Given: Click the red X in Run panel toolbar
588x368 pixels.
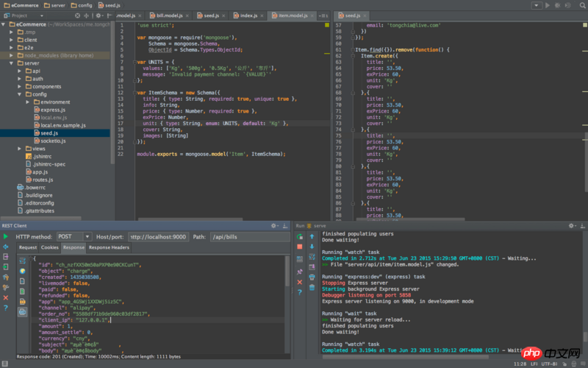Looking at the screenshot, I should 300,282.
